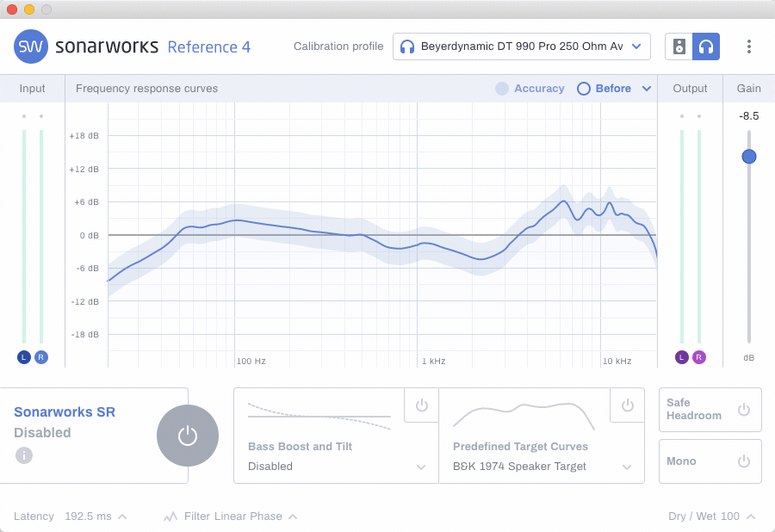Image resolution: width=775 pixels, height=532 pixels.
Task: Switch to headphone calibration mode icon
Action: [x=706, y=46]
